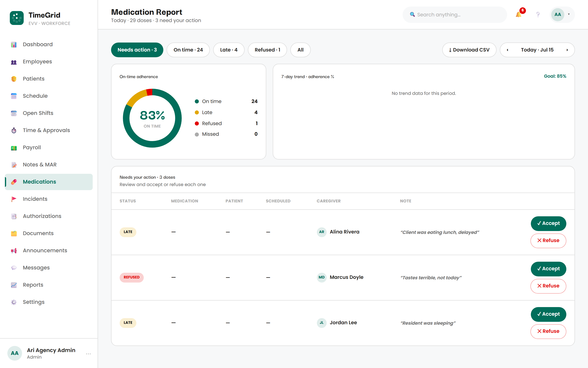Open Dashboard from the sidebar
The width and height of the screenshot is (588, 368).
point(49,45)
